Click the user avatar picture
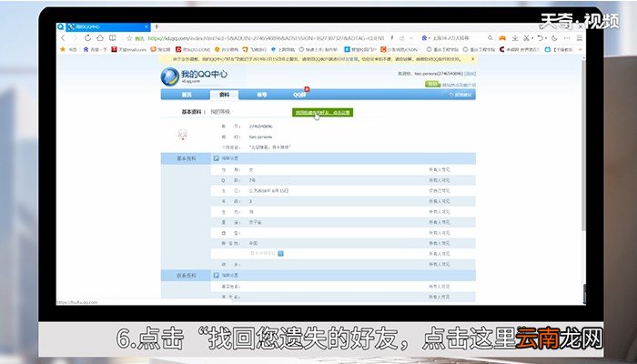637x364 pixels. [183, 135]
